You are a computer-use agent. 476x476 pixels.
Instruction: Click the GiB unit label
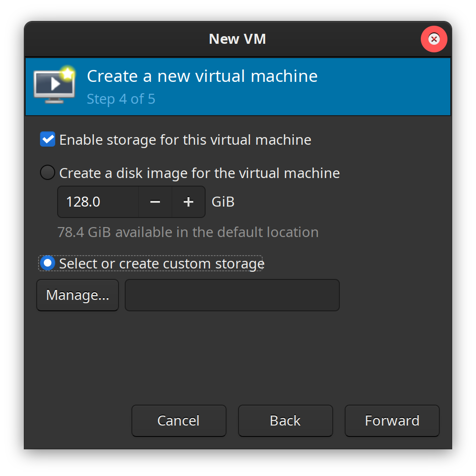coord(223,202)
